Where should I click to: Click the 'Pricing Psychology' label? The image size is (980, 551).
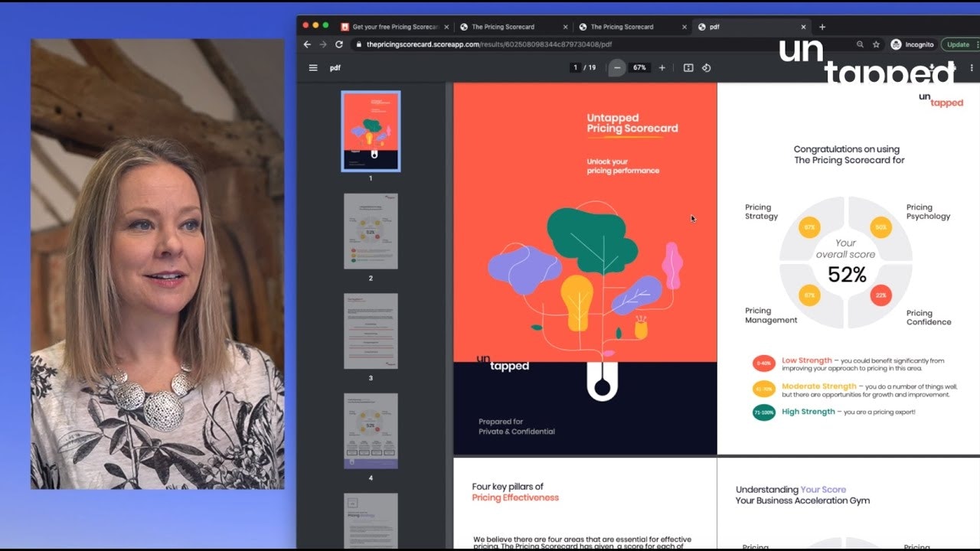tap(928, 212)
